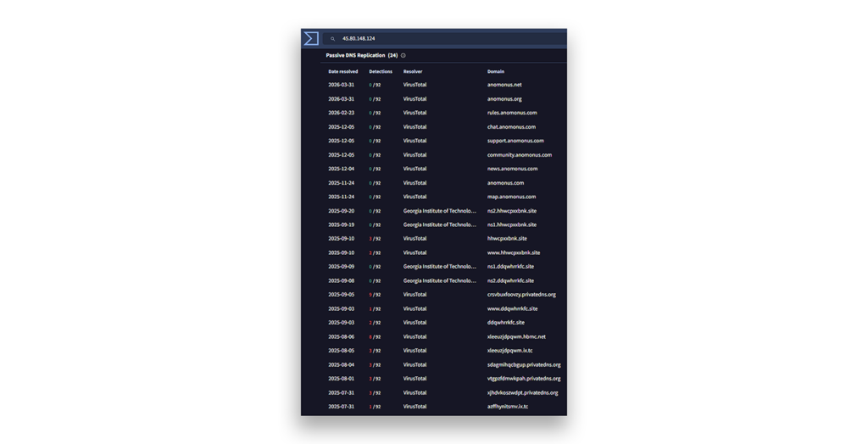This screenshot has width=868, height=444.
Task: Select date 2025-08-01 in the table
Action: pos(341,379)
